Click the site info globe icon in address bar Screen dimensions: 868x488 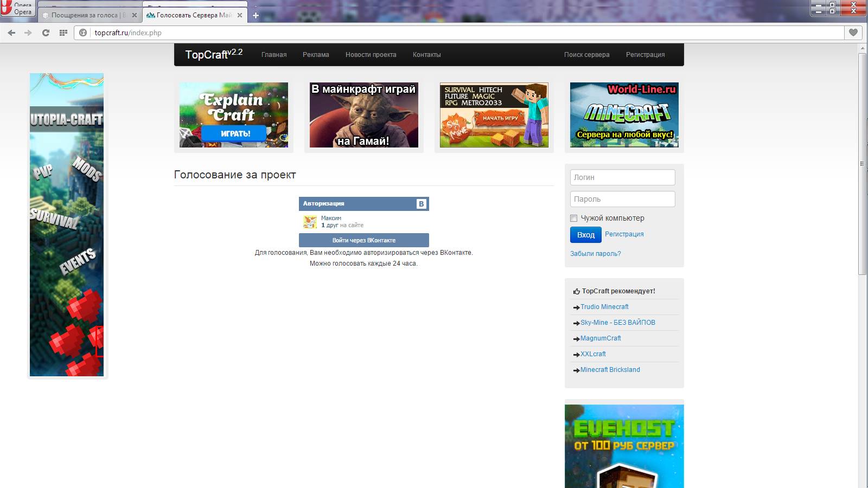83,33
